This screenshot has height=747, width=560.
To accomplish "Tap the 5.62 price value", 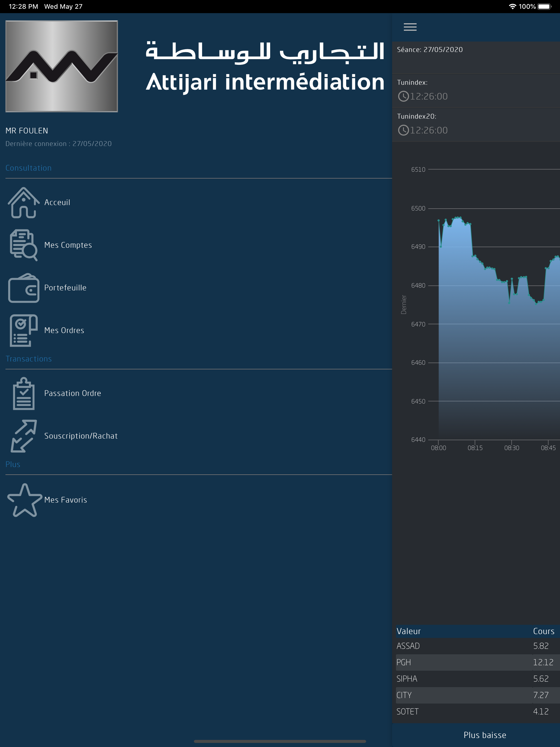I will pos(541,679).
